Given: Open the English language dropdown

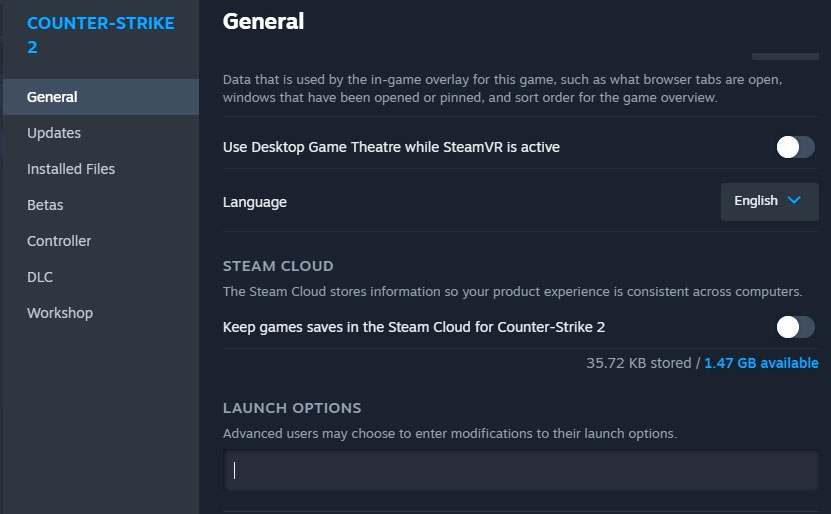Looking at the screenshot, I should tap(768, 201).
